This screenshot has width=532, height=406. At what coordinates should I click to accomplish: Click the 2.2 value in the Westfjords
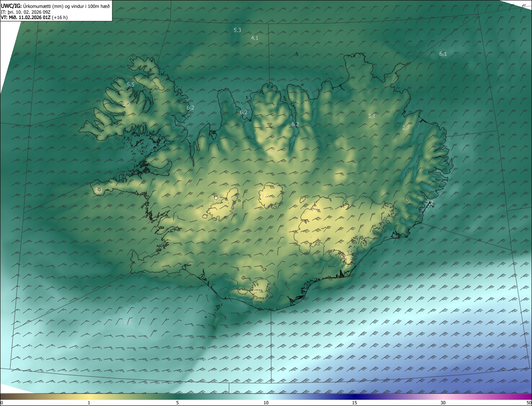(x=127, y=104)
